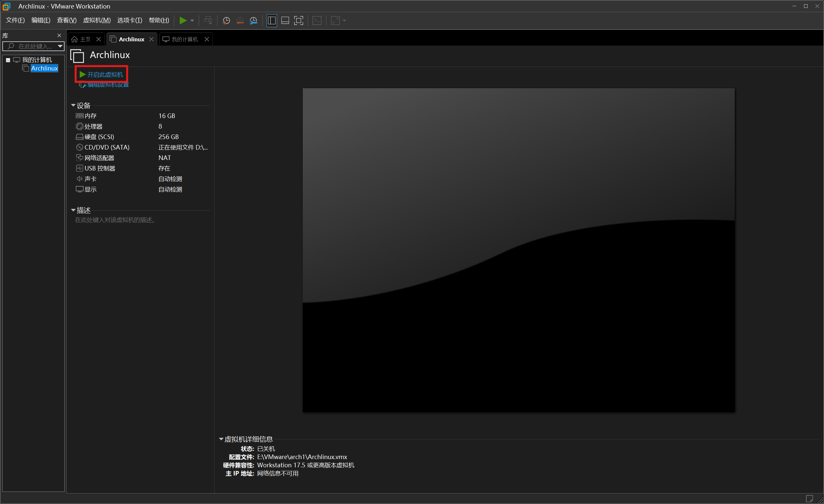Open the 查看(V) menu
The height and width of the screenshot is (504, 824).
67,20
